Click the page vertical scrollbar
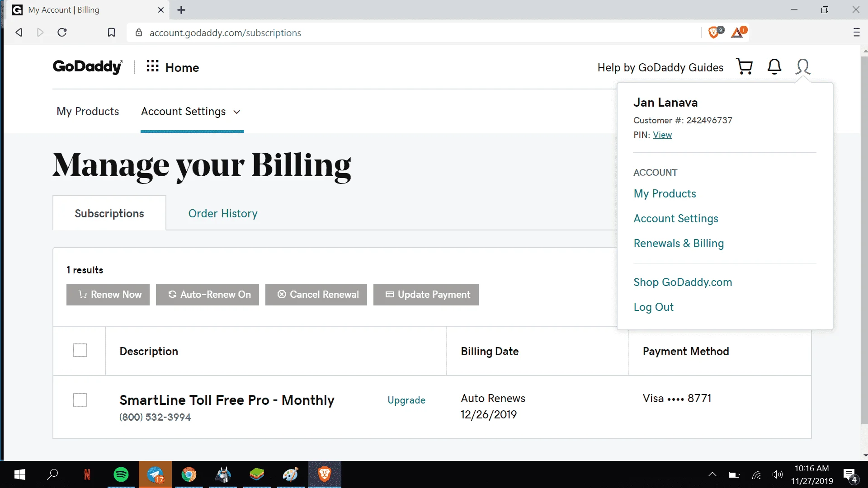The image size is (868, 488). [864, 239]
